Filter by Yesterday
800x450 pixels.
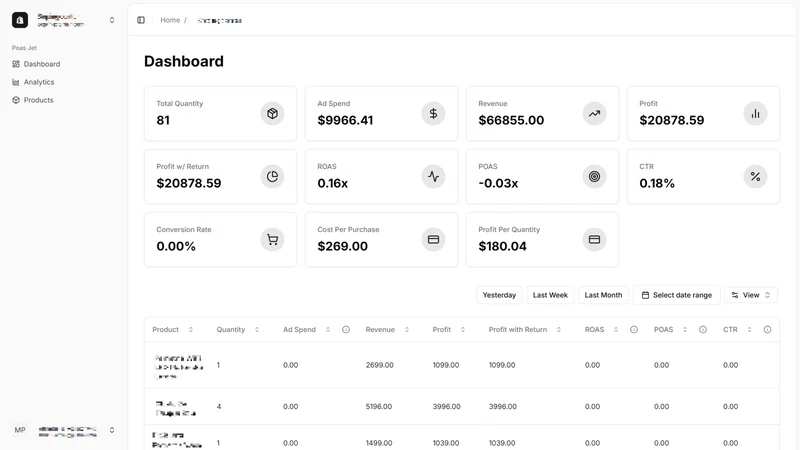[499, 295]
